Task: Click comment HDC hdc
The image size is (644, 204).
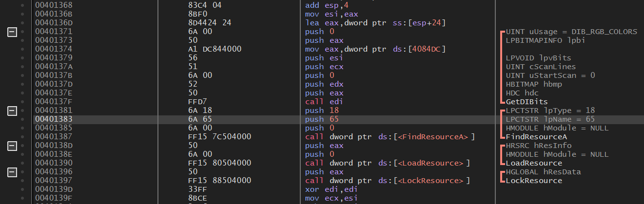Action: pos(522,93)
